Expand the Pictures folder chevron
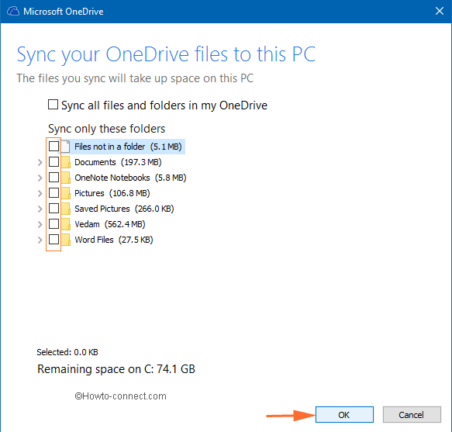The width and height of the screenshot is (452, 432). [40, 193]
